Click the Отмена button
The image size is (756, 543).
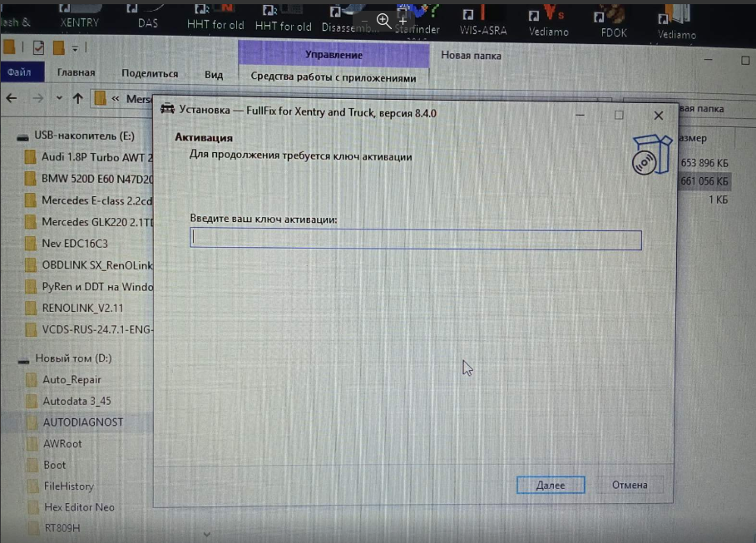pos(630,485)
